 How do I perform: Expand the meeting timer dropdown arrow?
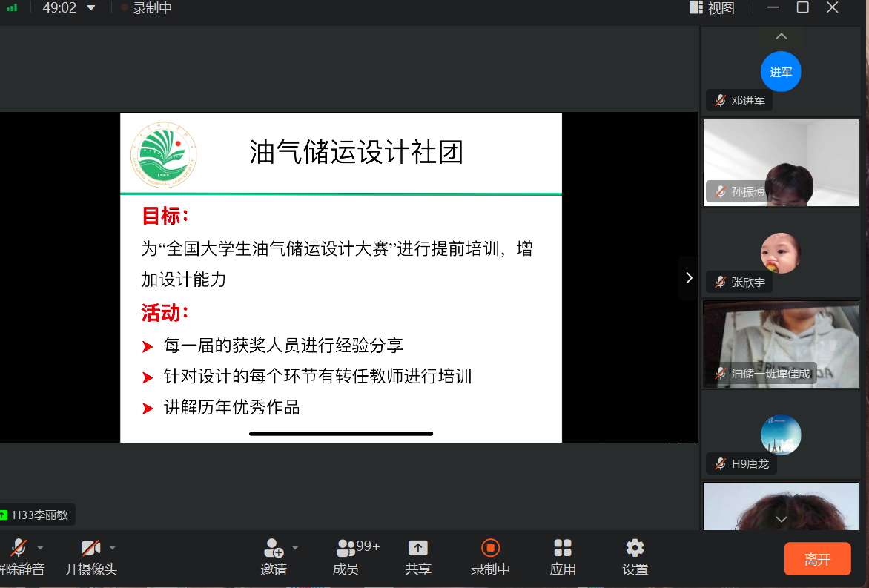pos(91,8)
